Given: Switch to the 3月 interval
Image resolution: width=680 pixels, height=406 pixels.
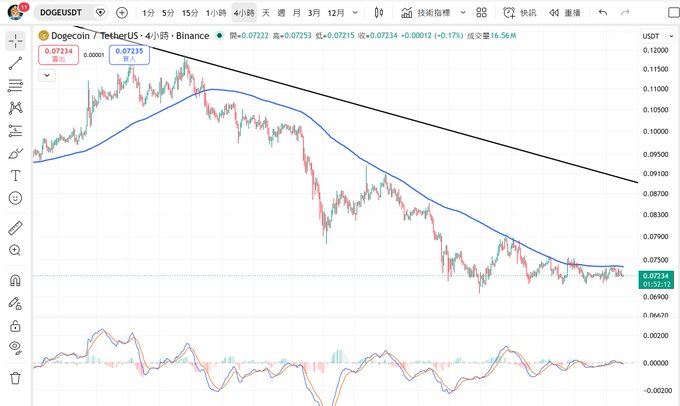Looking at the screenshot, I should (x=314, y=13).
